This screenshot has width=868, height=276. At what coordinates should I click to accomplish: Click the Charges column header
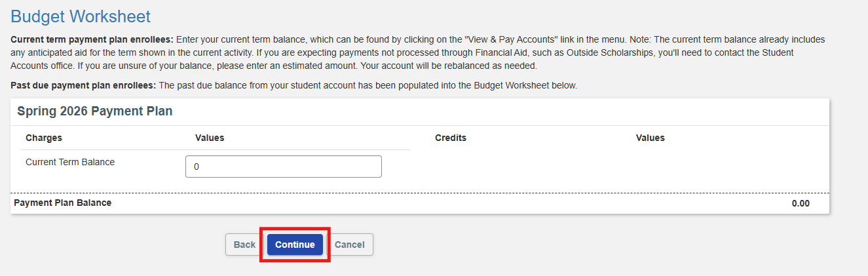click(44, 138)
